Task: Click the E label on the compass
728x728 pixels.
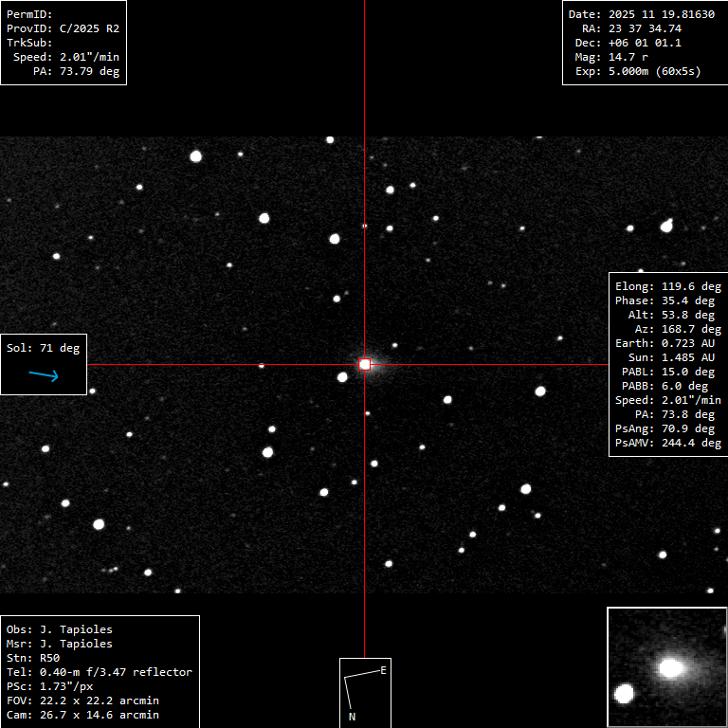Action: click(x=383, y=670)
